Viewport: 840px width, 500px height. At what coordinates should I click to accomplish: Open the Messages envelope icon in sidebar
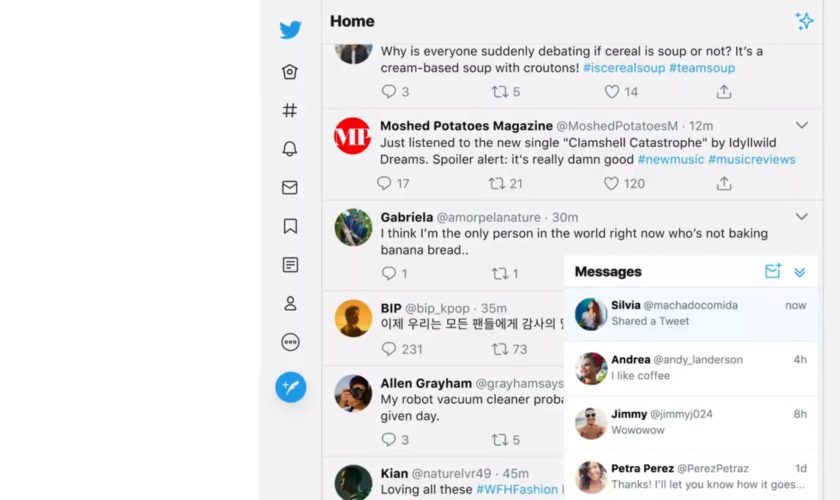click(290, 188)
